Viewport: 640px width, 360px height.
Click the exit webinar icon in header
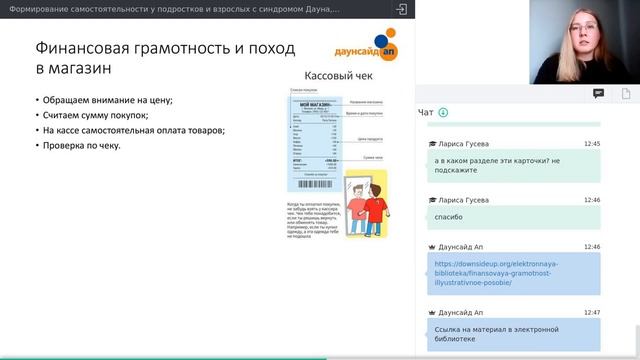(401, 9)
